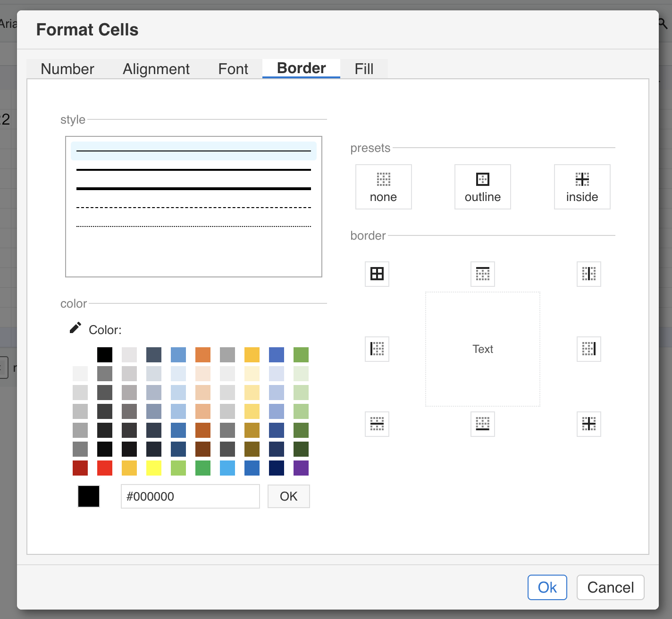Apply the all borders icon
The height and width of the screenshot is (619, 672).
coord(377,274)
